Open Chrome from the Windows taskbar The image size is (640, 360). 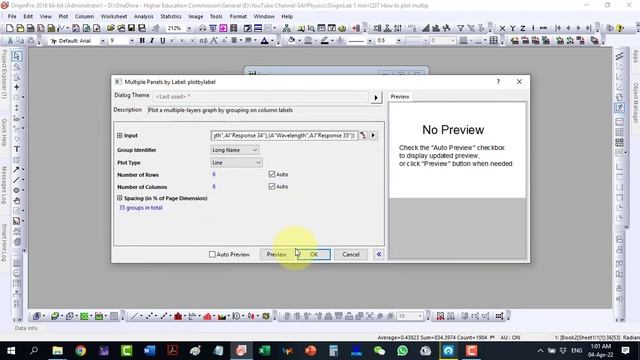coord(80,351)
